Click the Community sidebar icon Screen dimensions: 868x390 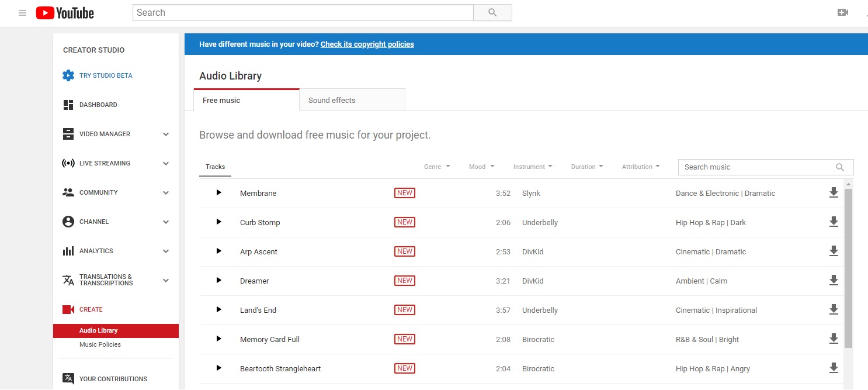point(68,192)
